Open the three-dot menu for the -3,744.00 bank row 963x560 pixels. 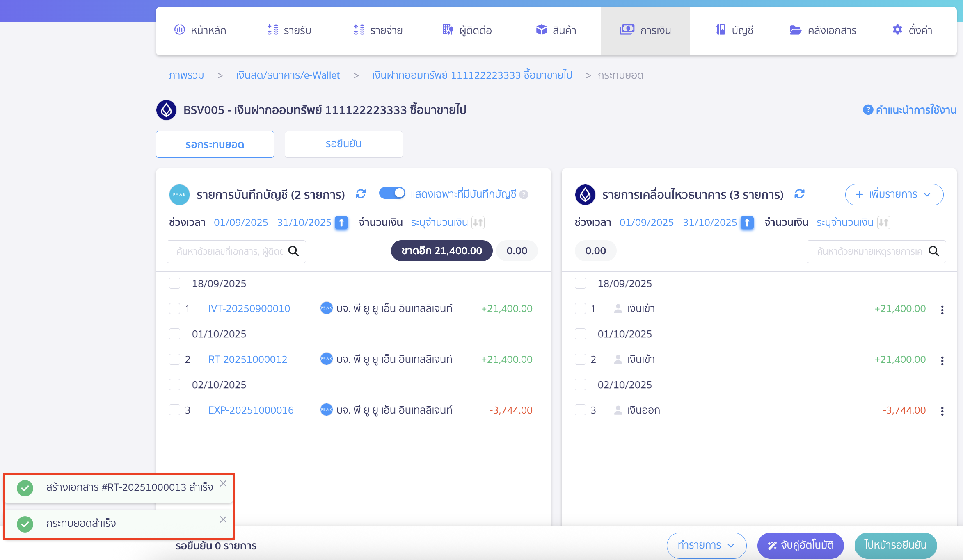(x=942, y=411)
